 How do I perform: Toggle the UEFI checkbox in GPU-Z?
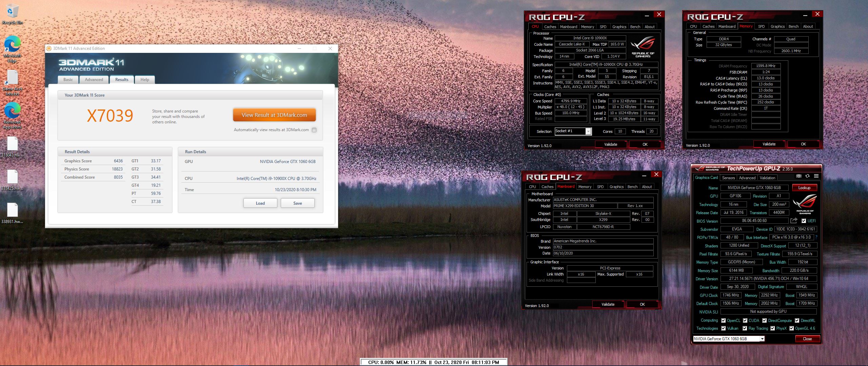[804, 221]
